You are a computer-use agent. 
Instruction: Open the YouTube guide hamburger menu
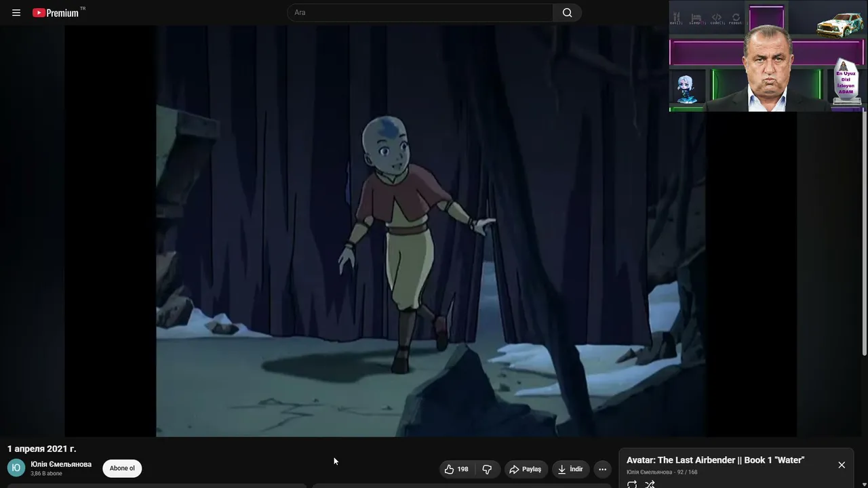pyautogui.click(x=16, y=13)
